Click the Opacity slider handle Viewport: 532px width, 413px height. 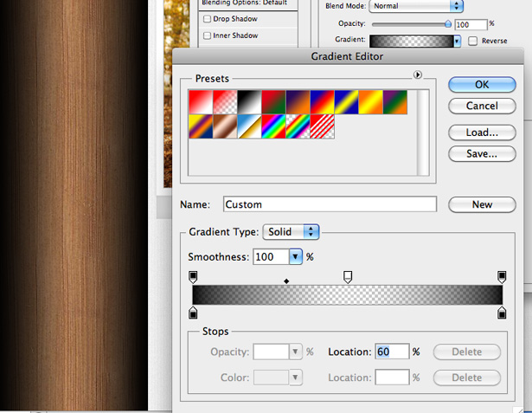(x=448, y=23)
